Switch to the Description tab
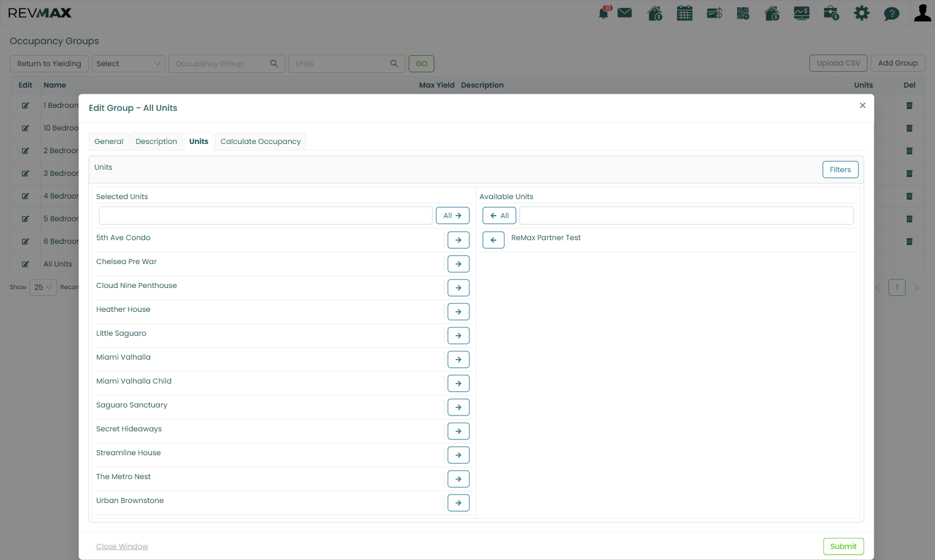 click(156, 142)
